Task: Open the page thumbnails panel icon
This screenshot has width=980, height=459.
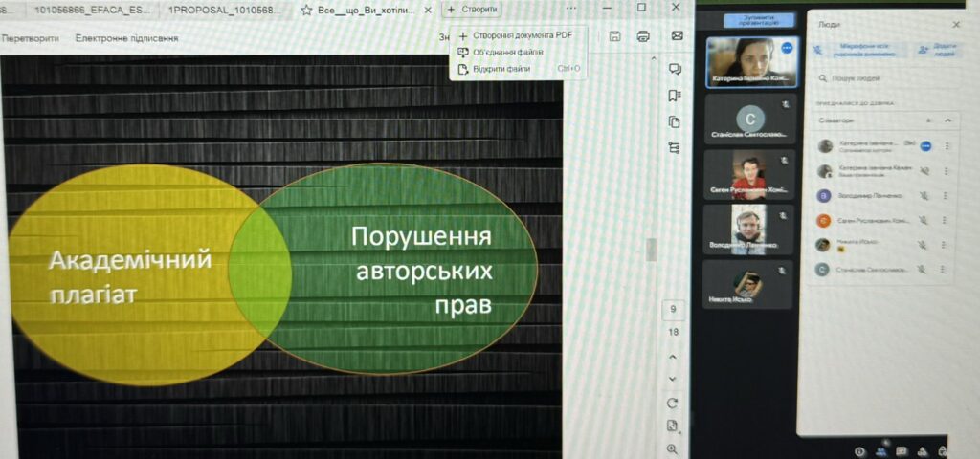Action: pyautogui.click(x=675, y=121)
